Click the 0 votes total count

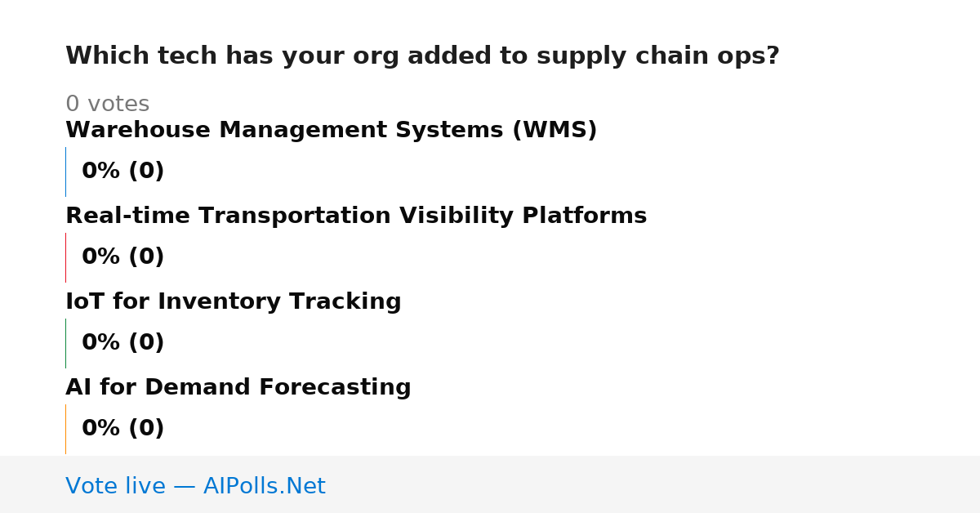[x=107, y=105]
